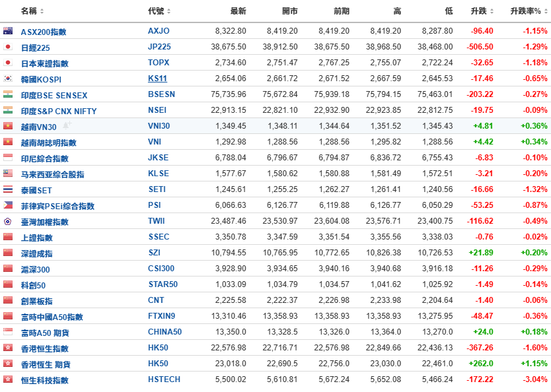Screen dimensions: 551x392
Task: Open the 印度BSE SENSEX link
Action: tap(54, 95)
